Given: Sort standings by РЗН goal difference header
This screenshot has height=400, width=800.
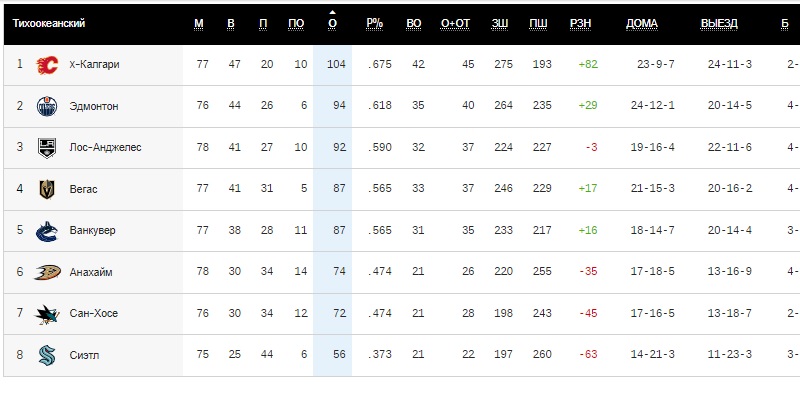Looking at the screenshot, I should click(x=579, y=23).
